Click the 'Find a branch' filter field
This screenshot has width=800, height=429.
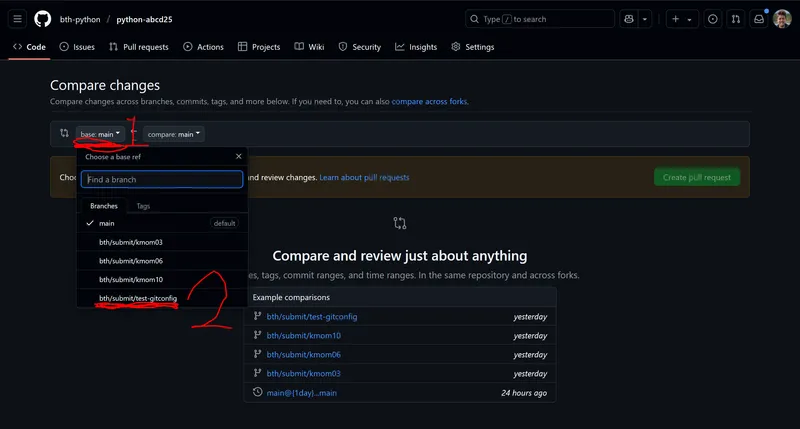point(162,180)
